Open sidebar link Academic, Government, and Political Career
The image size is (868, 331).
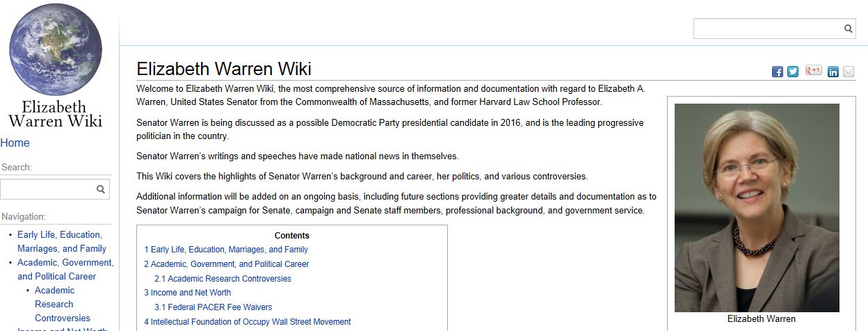coord(65,269)
